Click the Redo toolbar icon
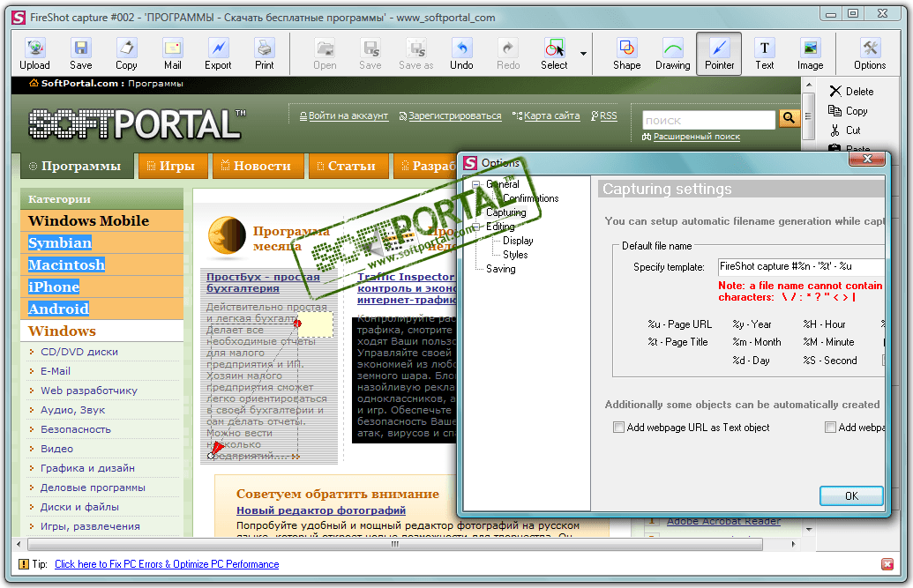The height and width of the screenshot is (588, 913). click(x=508, y=54)
